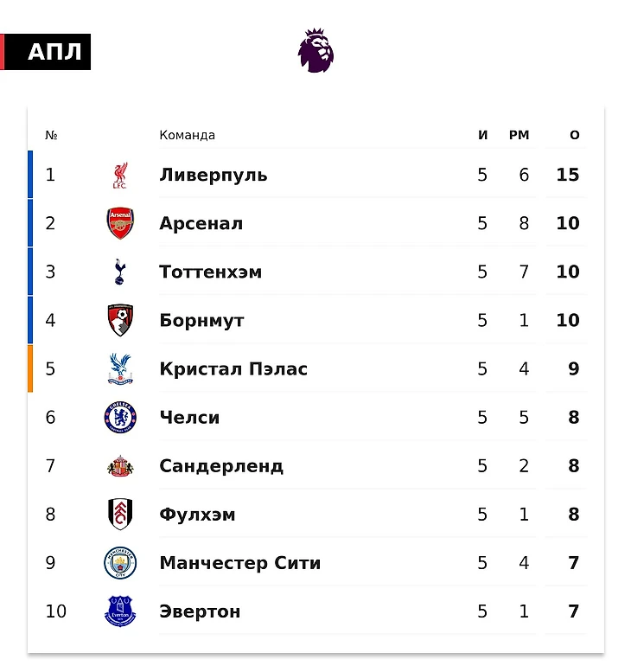Sort by the И games column header
Viewport: 631px width, 672px height.
coord(483,135)
